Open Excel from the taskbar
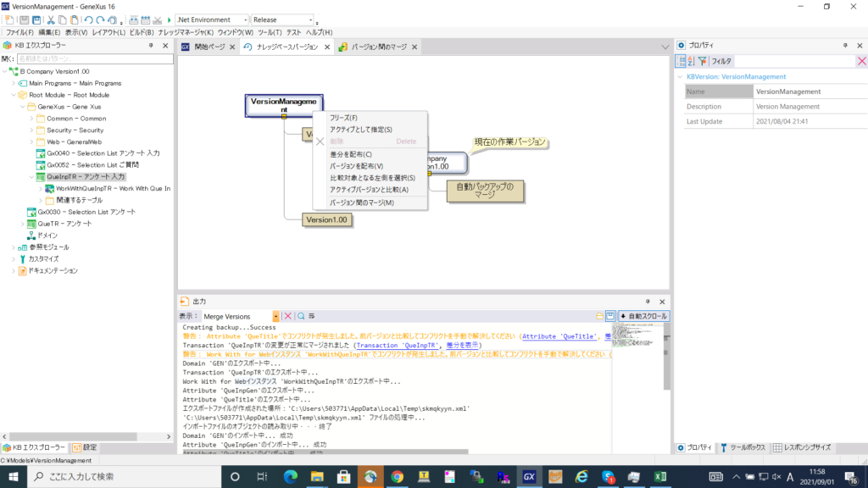The image size is (868, 488). tap(659, 476)
